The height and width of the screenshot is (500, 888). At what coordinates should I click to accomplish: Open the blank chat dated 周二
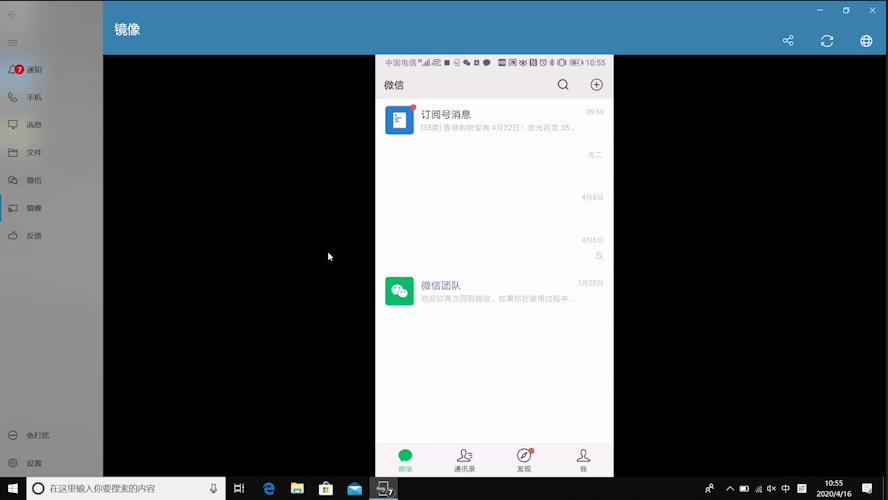point(494,163)
